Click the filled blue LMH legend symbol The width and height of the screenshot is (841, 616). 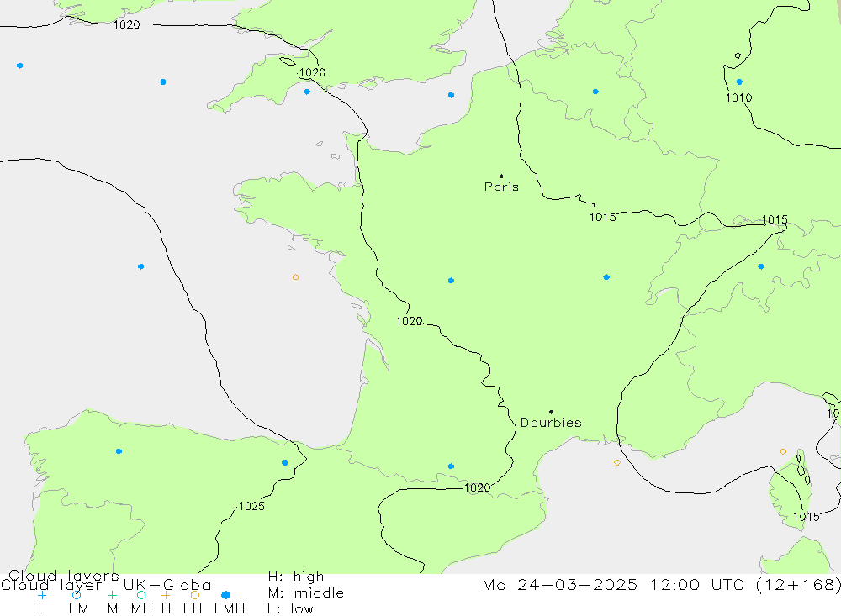coord(225,595)
